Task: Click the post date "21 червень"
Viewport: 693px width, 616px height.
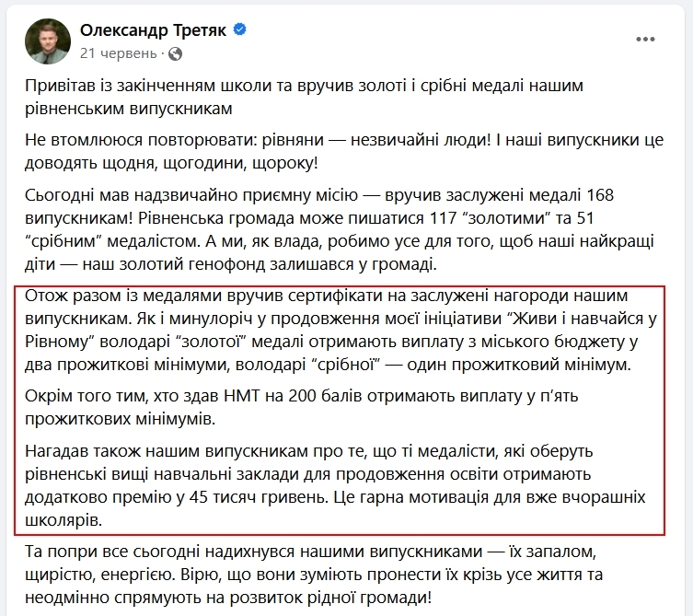Action: click(119, 52)
